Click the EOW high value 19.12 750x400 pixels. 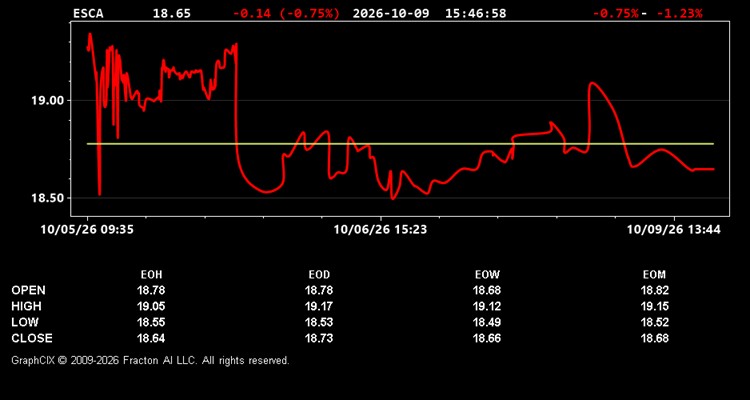coord(487,306)
